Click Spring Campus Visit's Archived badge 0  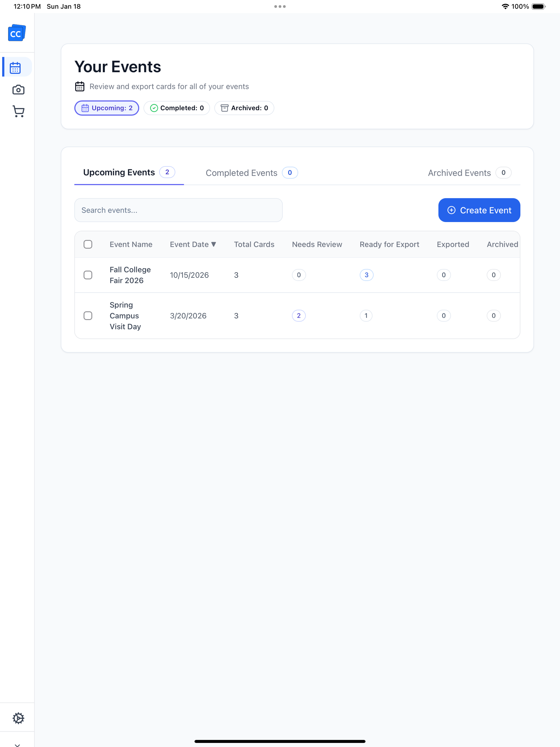pos(494,316)
